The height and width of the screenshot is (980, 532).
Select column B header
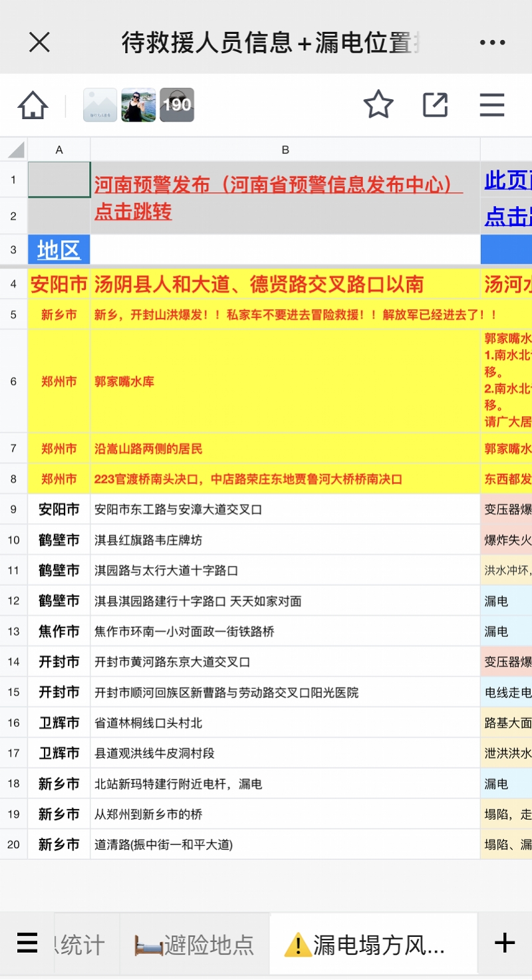[x=286, y=149]
